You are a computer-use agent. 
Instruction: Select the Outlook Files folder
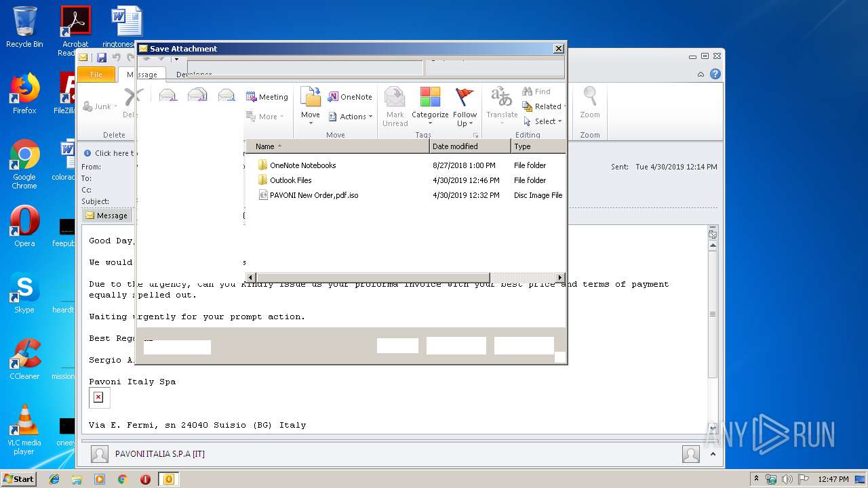point(285,180)
